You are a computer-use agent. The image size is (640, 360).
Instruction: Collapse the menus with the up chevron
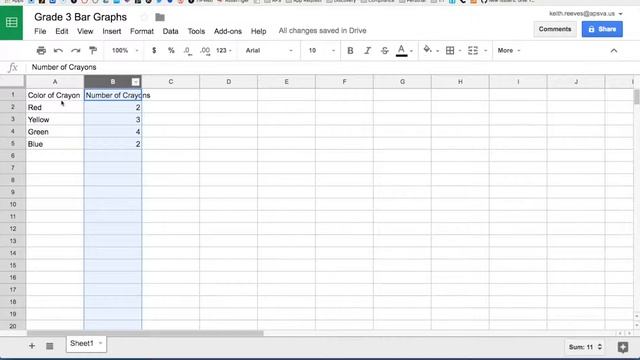point(614,51)
